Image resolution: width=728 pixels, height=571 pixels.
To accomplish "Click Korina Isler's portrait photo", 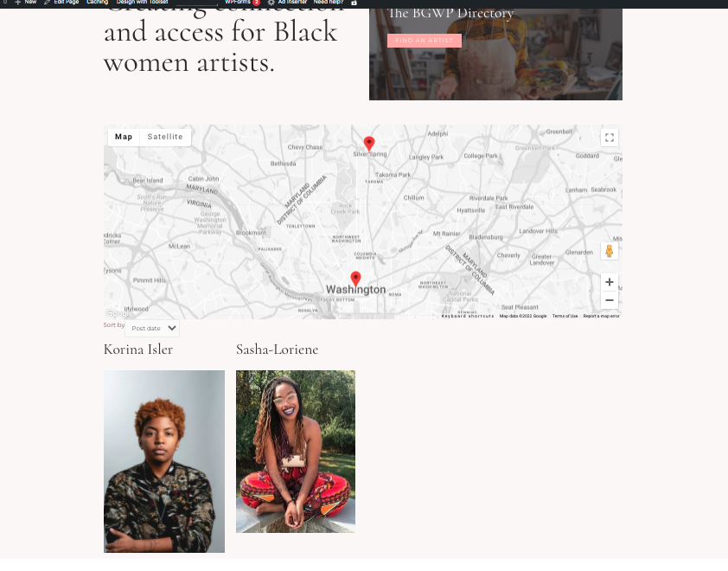I will tap(164, 461).
